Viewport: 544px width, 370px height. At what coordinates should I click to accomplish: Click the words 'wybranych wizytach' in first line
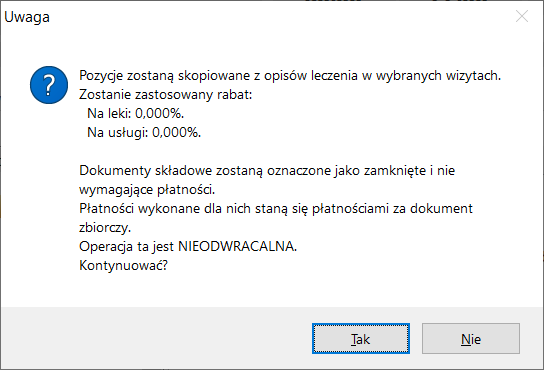[x=439, y=75]
